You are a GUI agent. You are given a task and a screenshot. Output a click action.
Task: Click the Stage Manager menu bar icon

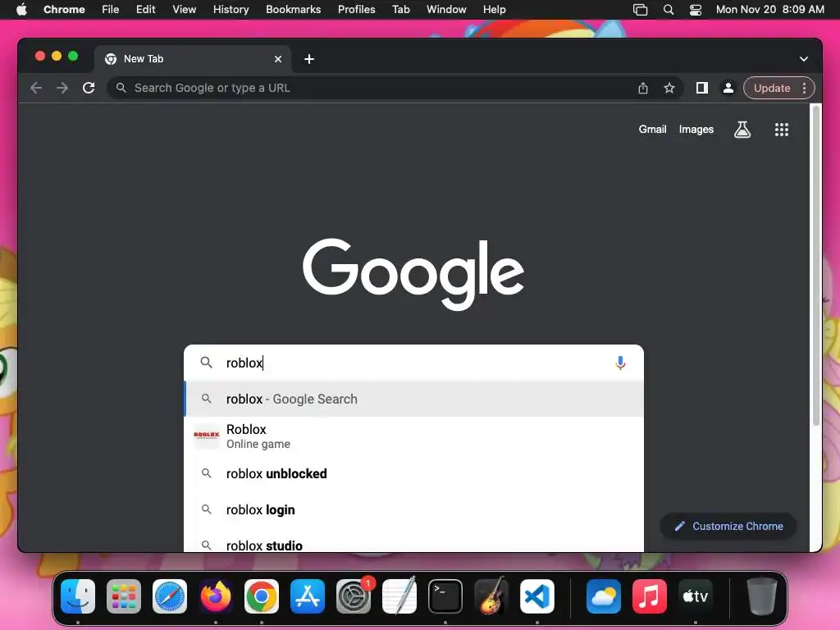(640, 9)
